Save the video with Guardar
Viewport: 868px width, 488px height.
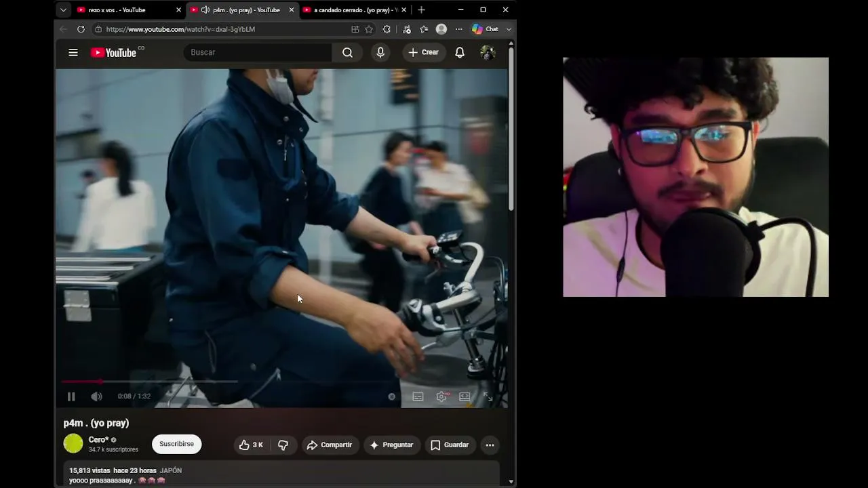450,445
